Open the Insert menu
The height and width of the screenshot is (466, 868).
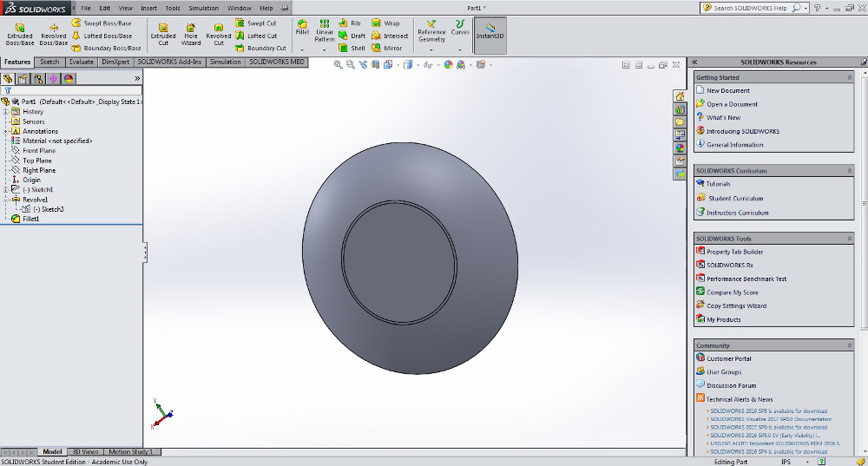coord(149,9)
